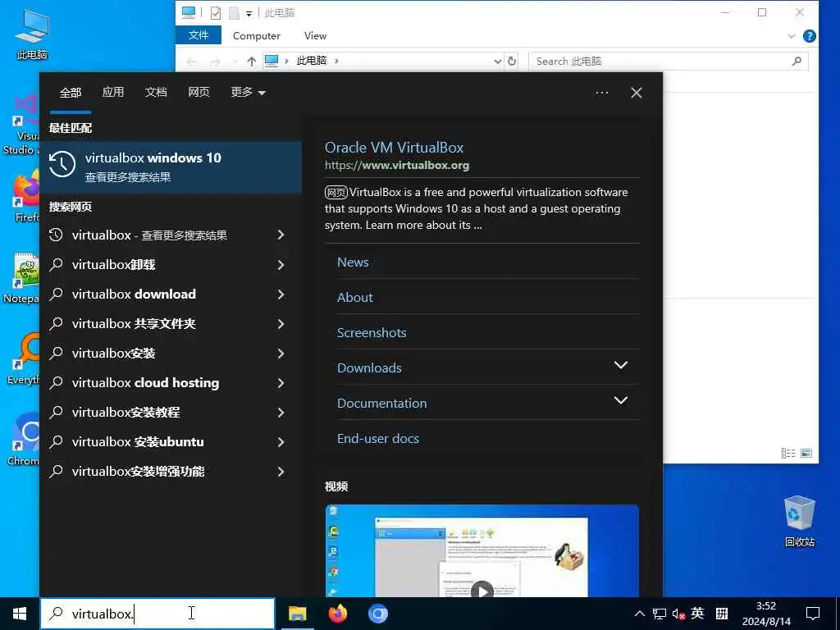Expand arrow for virtualbox cloud hosting

tap(281, 382)
